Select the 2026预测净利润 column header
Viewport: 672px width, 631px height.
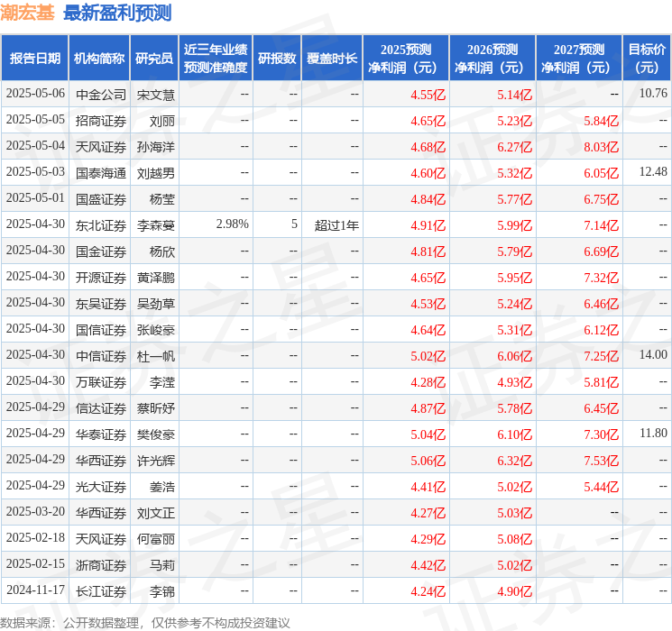(x=492, y=58)
